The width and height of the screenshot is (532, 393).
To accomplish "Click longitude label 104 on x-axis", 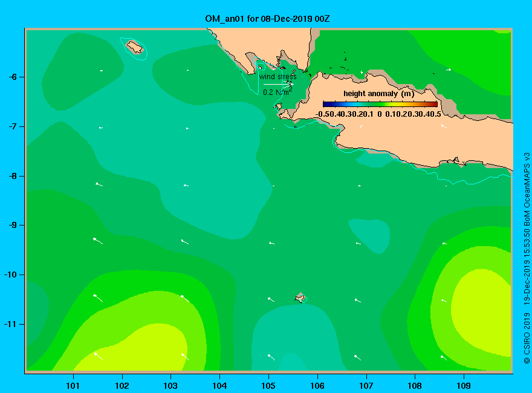I will pyautogui.click(x=219, y=386).
